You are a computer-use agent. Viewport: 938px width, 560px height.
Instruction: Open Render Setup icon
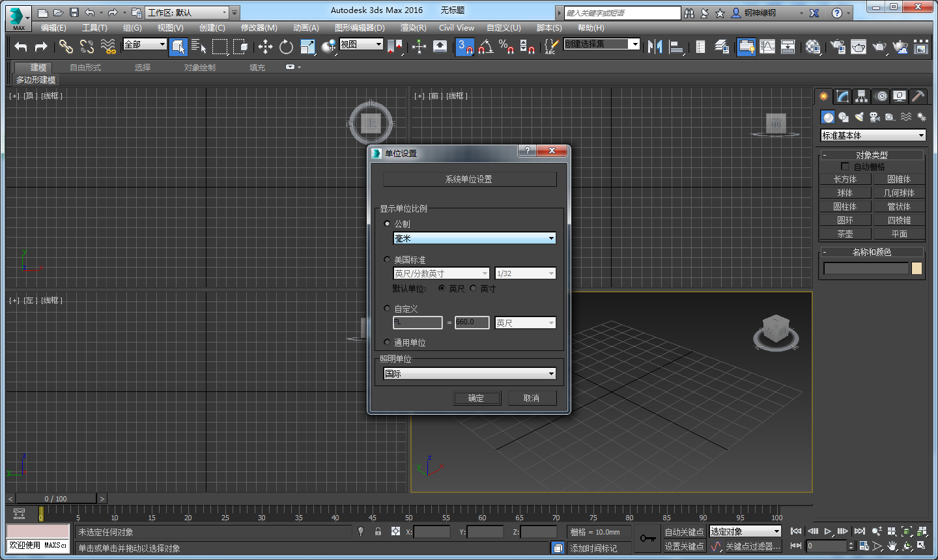(x=838, y=46)
